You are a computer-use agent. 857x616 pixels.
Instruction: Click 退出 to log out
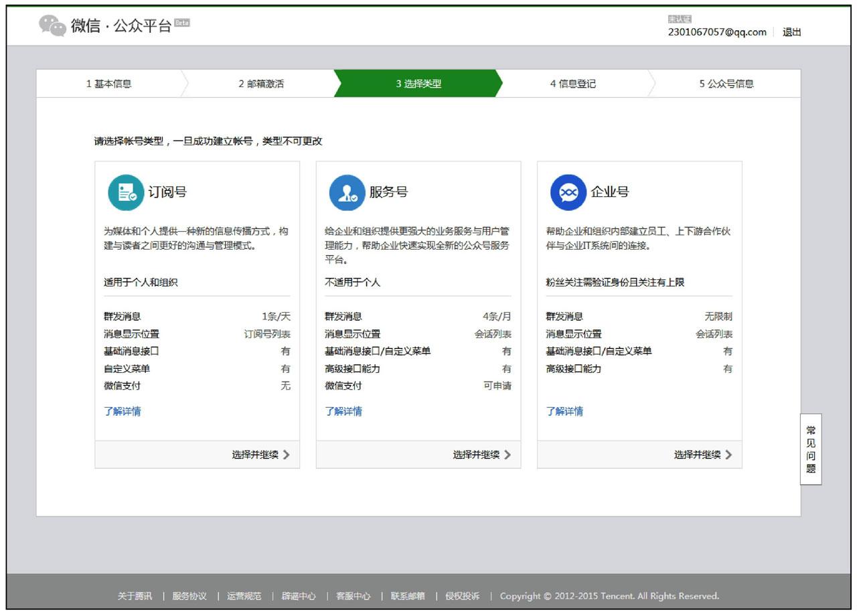792,32
